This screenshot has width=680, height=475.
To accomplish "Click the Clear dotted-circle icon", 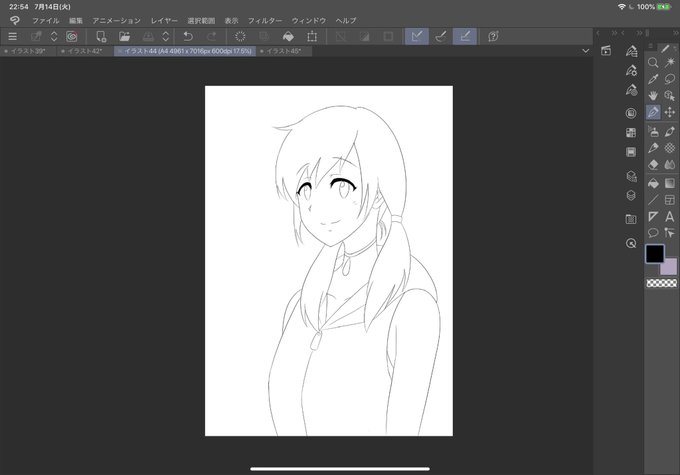I will [x=240, y=36].
